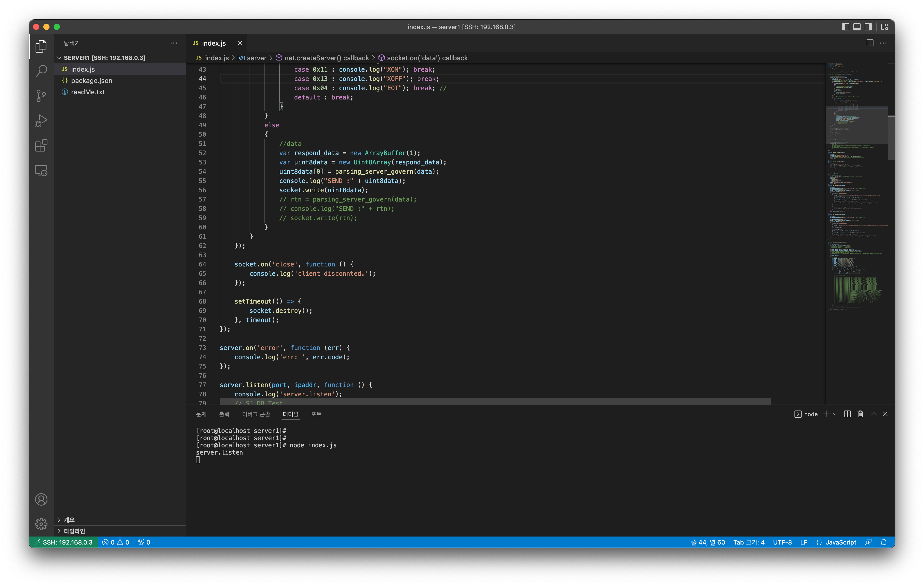
Task: Switch to the 출력 output tab
Action: tap(224, 414)
